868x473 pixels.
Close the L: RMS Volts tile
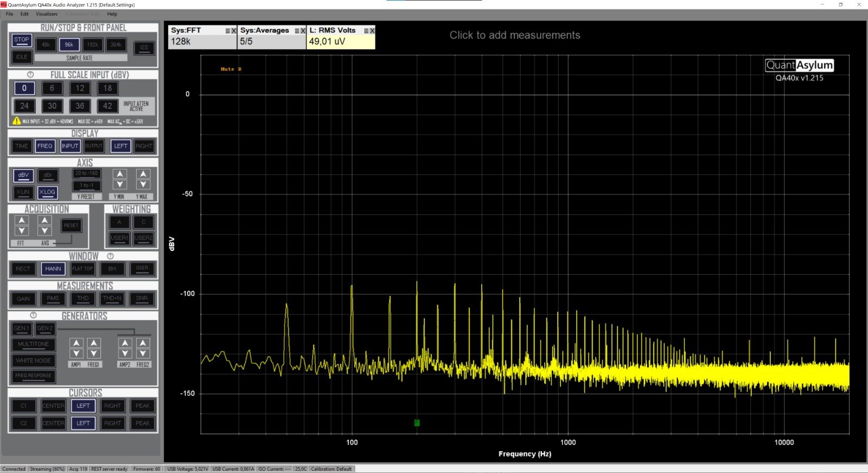pos(372,31)
